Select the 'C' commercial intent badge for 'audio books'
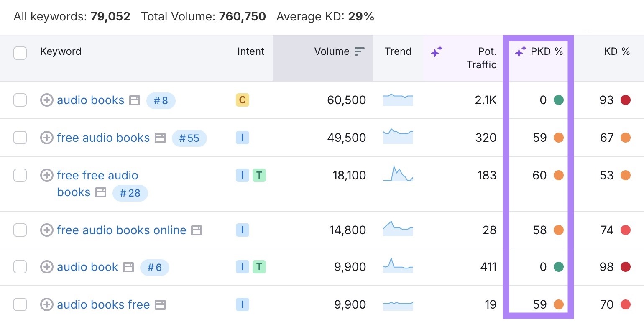The image size is (644, 322). click(x=242, y=100)
